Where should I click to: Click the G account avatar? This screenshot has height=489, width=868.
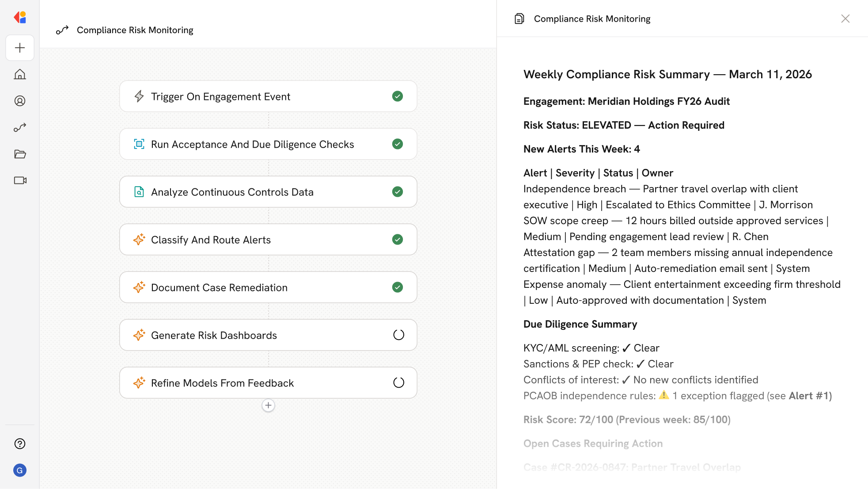[20, 470]
